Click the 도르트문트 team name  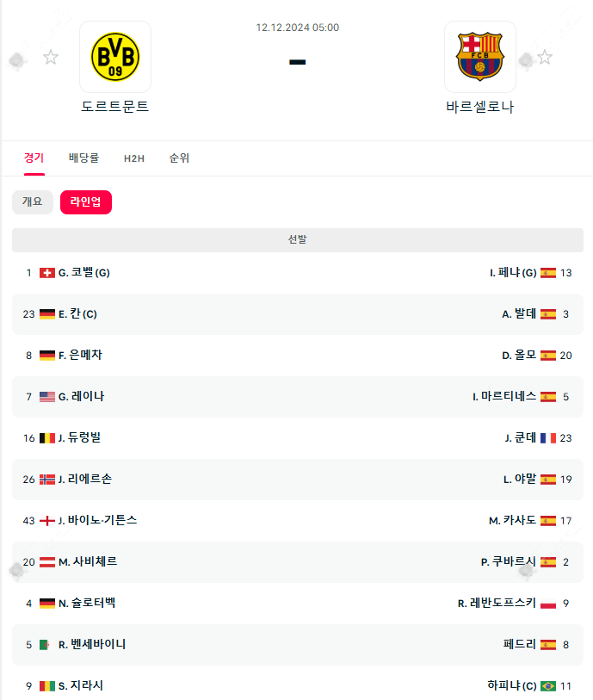[114, 107]
